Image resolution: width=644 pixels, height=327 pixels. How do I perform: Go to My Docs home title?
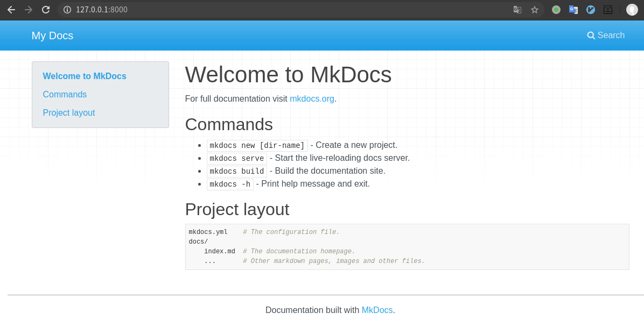52,35
